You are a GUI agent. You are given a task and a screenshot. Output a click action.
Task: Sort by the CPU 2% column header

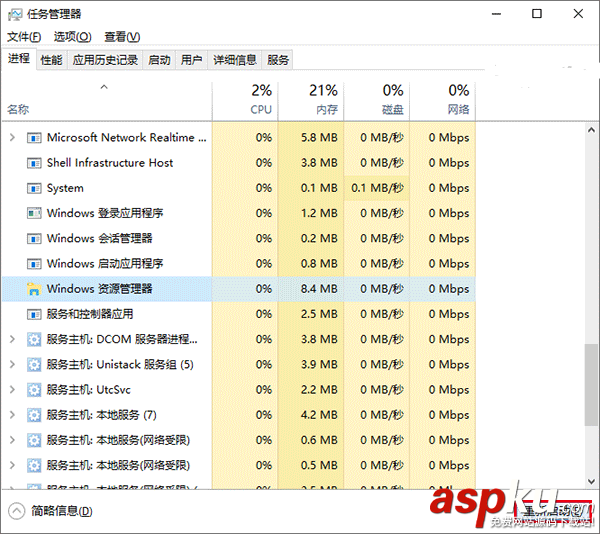245,101
